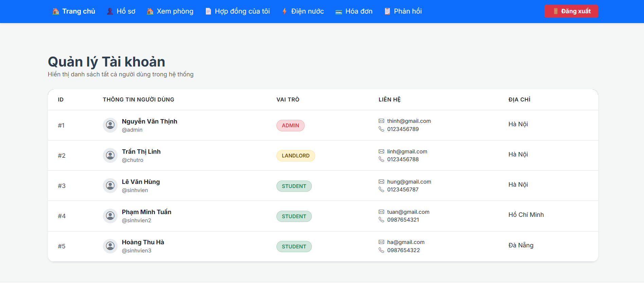
Task: Click the clipboard icon beside Phản hồi
Action: coord(387,11)
